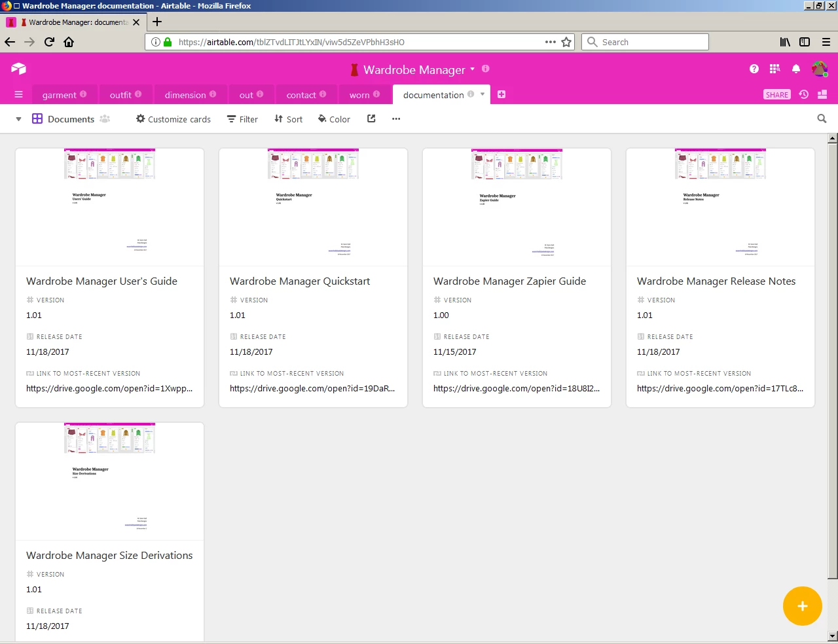
Task: Open the Filter options
Action: click(242, 119)
